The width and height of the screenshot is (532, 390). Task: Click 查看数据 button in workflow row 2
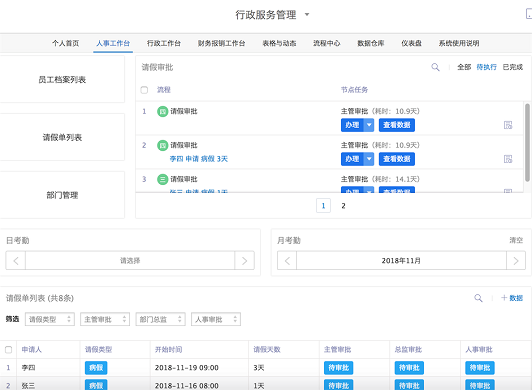pos(397,159)
